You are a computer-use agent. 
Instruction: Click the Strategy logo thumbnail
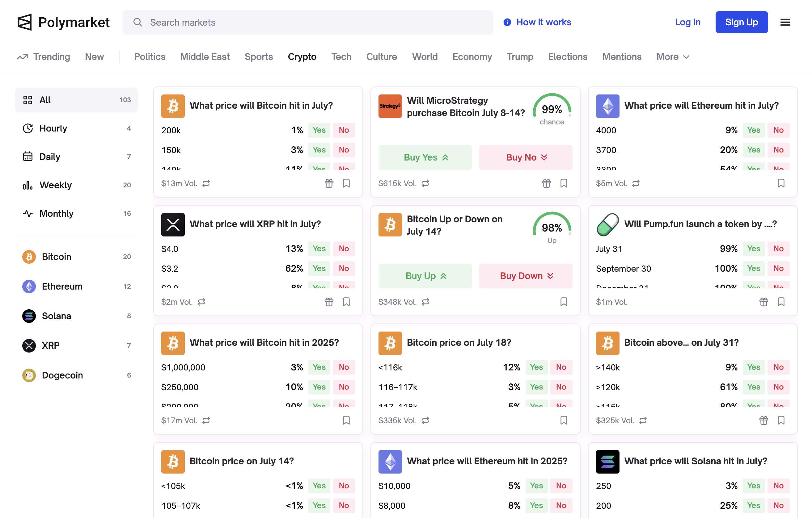click(x=390, y=106)
